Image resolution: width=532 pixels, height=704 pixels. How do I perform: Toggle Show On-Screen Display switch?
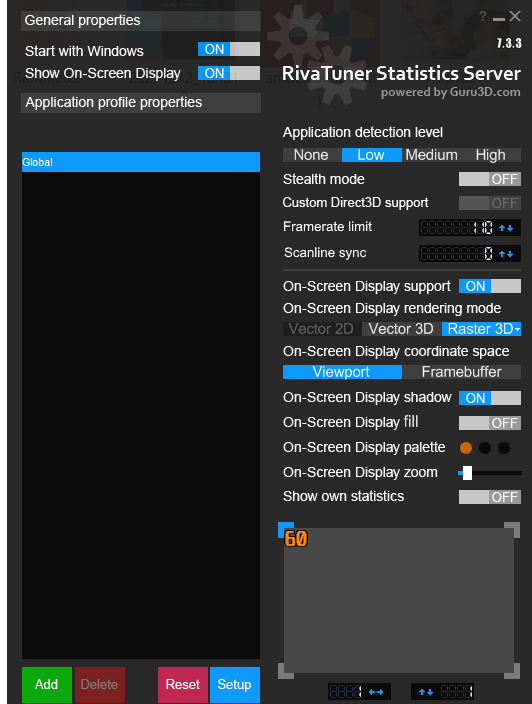tap(229, 73)
